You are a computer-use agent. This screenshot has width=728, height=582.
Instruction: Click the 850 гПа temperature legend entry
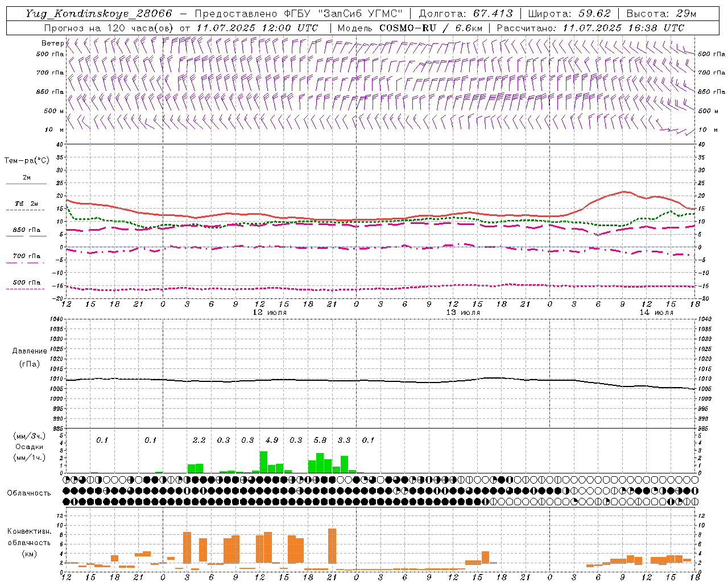[x=26, y=230]
